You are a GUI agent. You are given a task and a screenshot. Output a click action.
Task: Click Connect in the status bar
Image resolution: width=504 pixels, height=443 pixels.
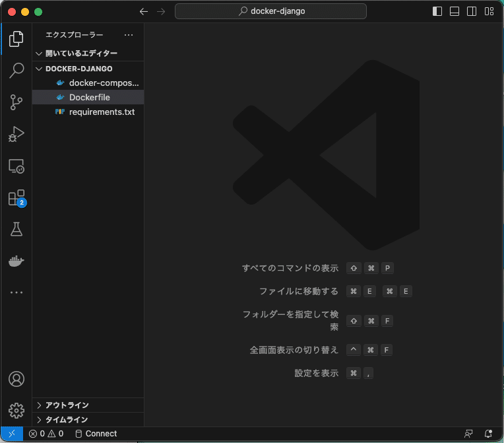(96, 434)
